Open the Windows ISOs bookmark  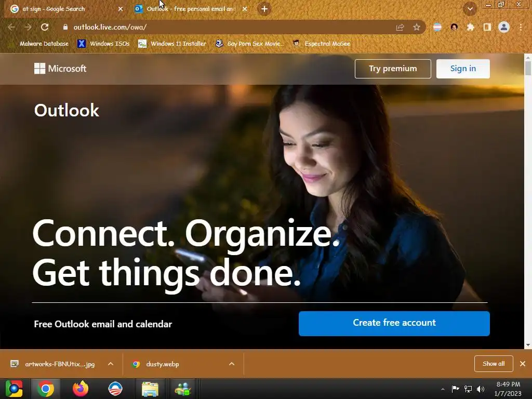pos(103,44)
